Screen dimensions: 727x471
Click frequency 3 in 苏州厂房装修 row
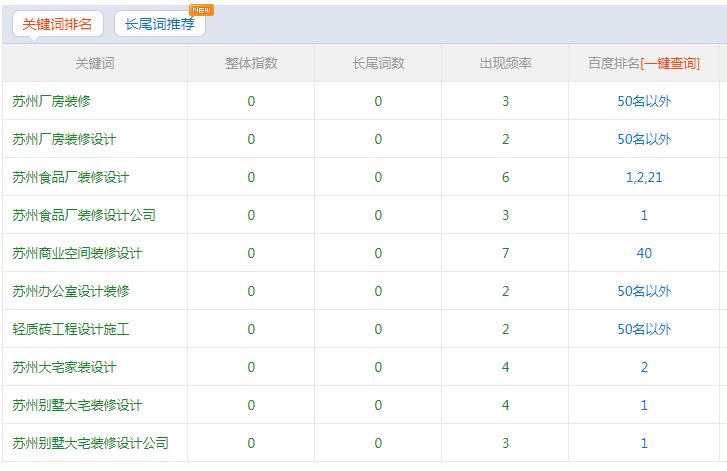(x=505, y=101)
